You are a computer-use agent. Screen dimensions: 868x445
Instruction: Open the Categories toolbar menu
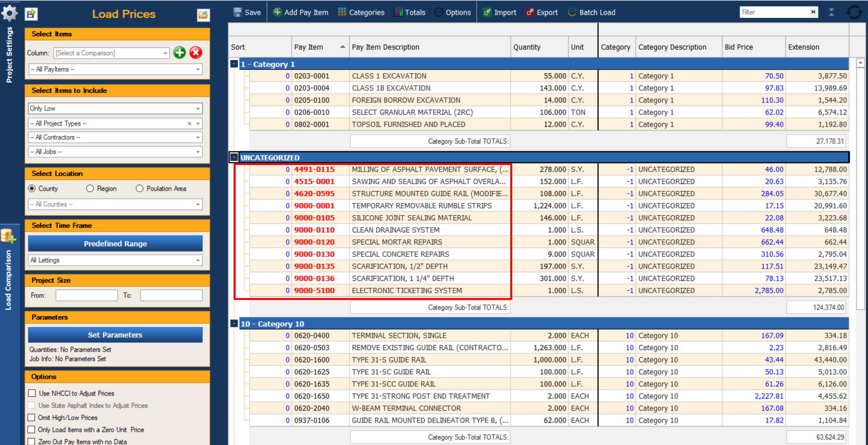[x=361, y=12]
